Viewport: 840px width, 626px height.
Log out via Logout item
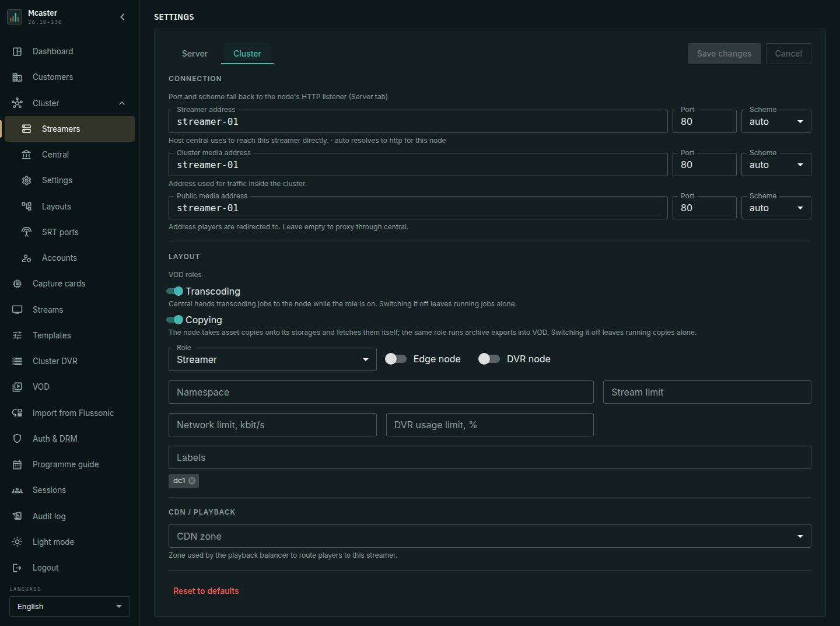point(69,568)
